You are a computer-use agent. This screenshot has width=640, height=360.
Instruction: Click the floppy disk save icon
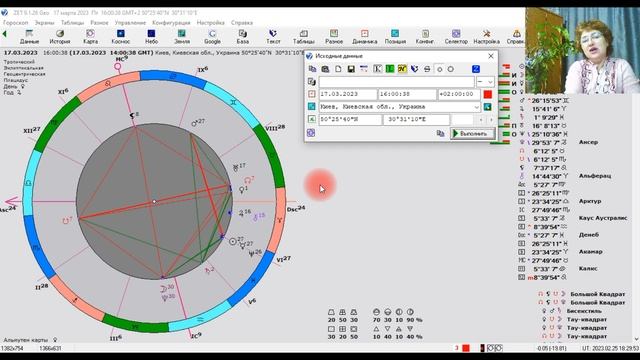point(351,69)
